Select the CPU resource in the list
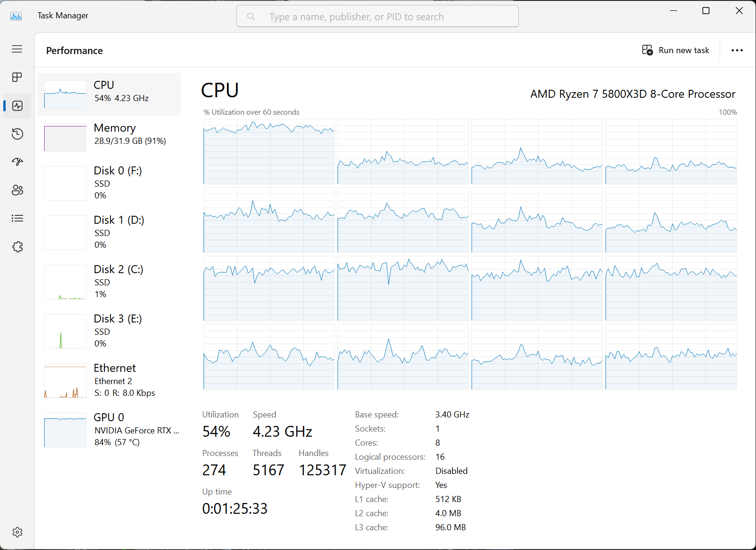The image size is (756, 550). 109,94
